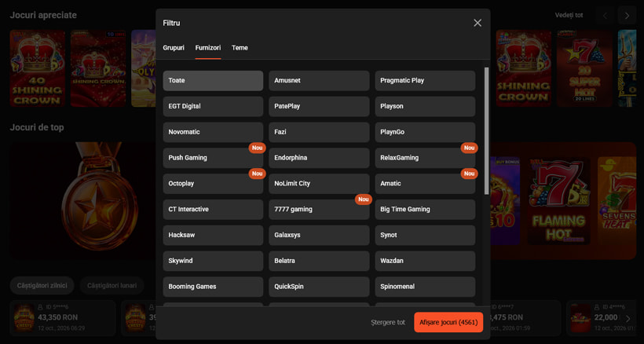Toggle the EGT Digital provider filter

[213, 106]
